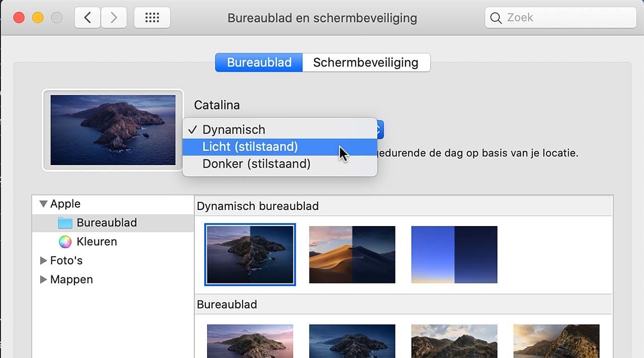Choose the dynamic blue gradient wallpaper

tap(454, 254)
